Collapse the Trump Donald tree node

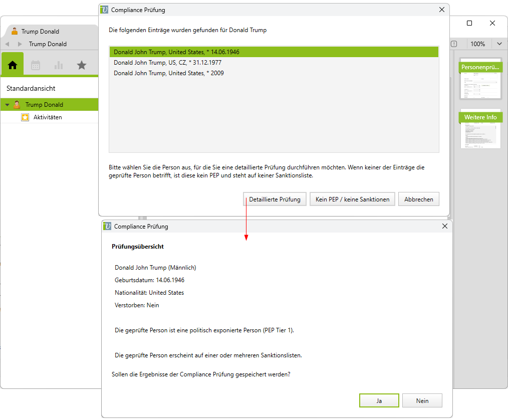pos(7,105)
